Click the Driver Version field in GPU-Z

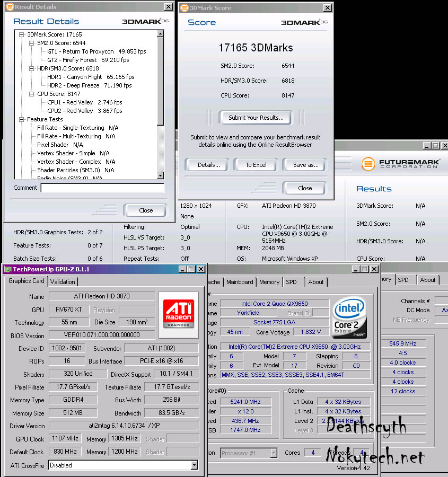124,426
